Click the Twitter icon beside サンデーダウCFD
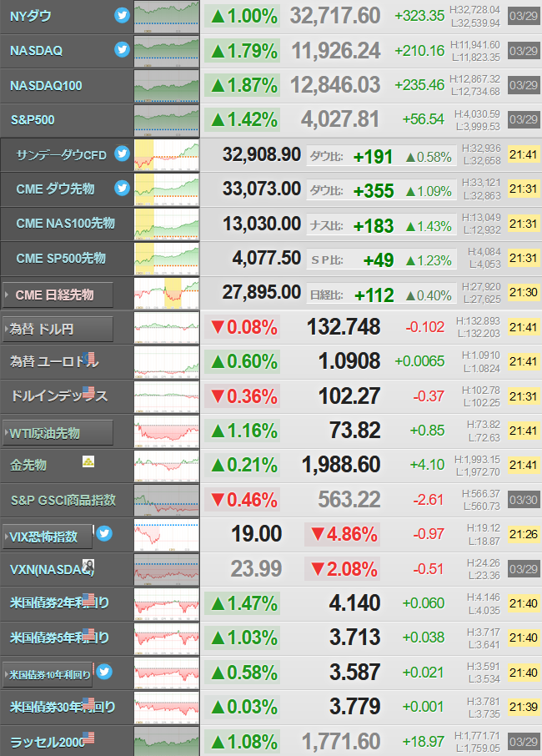This screenshot has width=542, height=756. (x=122, y=154)
